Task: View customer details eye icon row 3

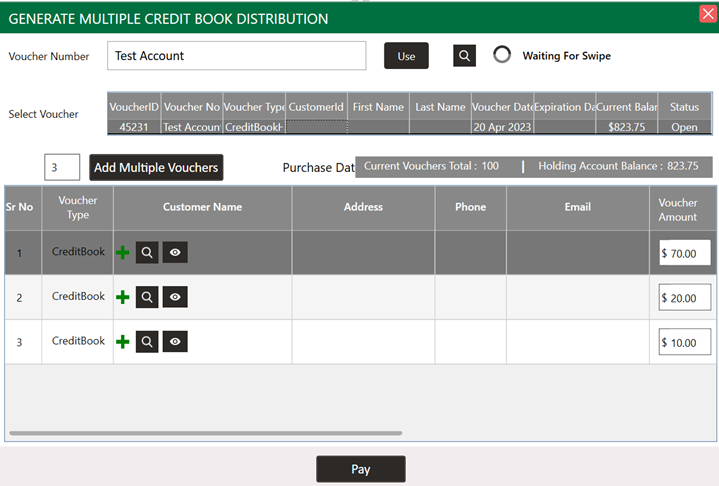Action: [175, 342]
